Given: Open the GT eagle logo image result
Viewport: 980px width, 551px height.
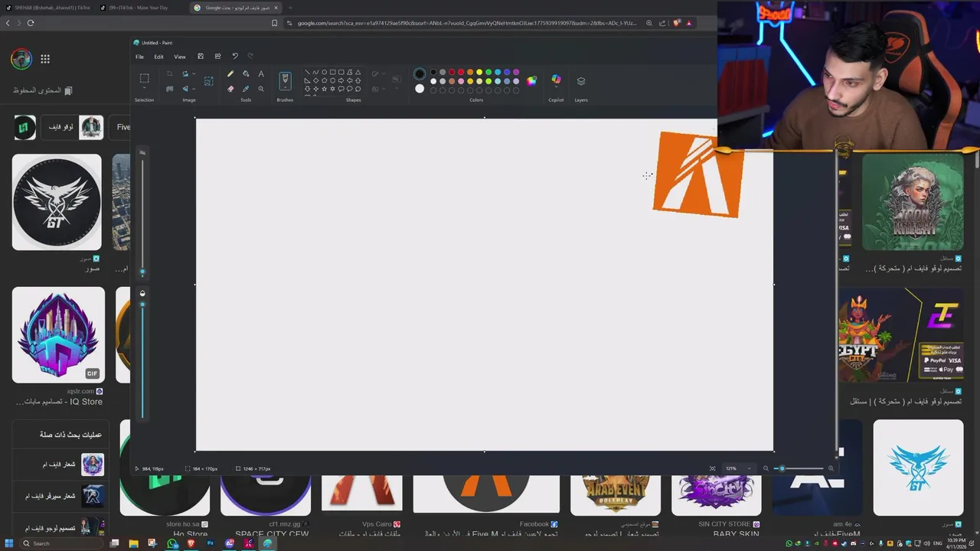Looking at the screenshot, I should [x=57, y=202].
